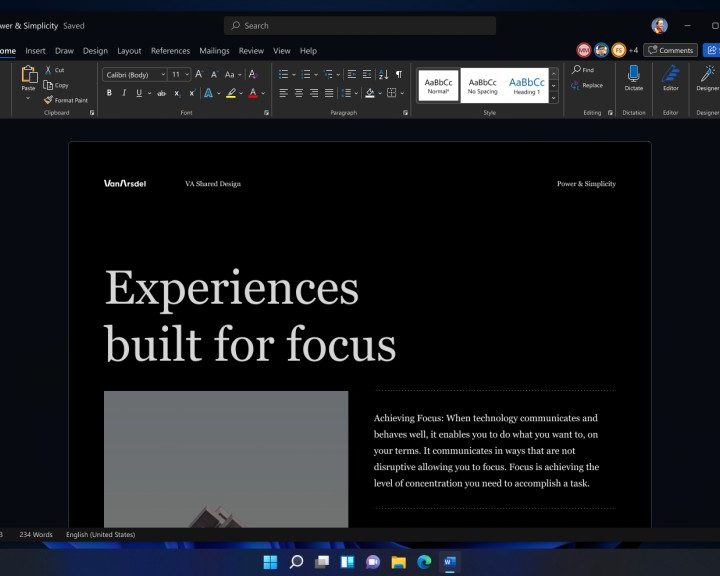Image resolution: width=720 pixels, height=576 pixels.
Task: Toggle subscript formatting
Action: tap(177, 94)
